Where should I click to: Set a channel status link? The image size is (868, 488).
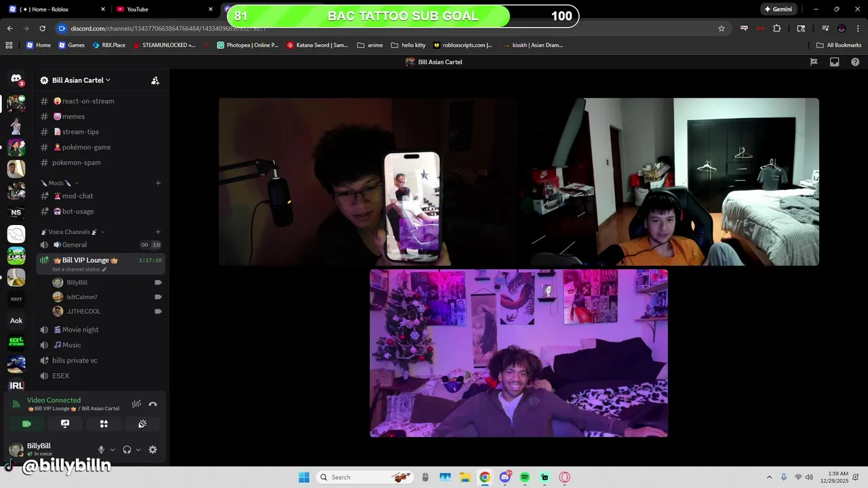[79, 270]
